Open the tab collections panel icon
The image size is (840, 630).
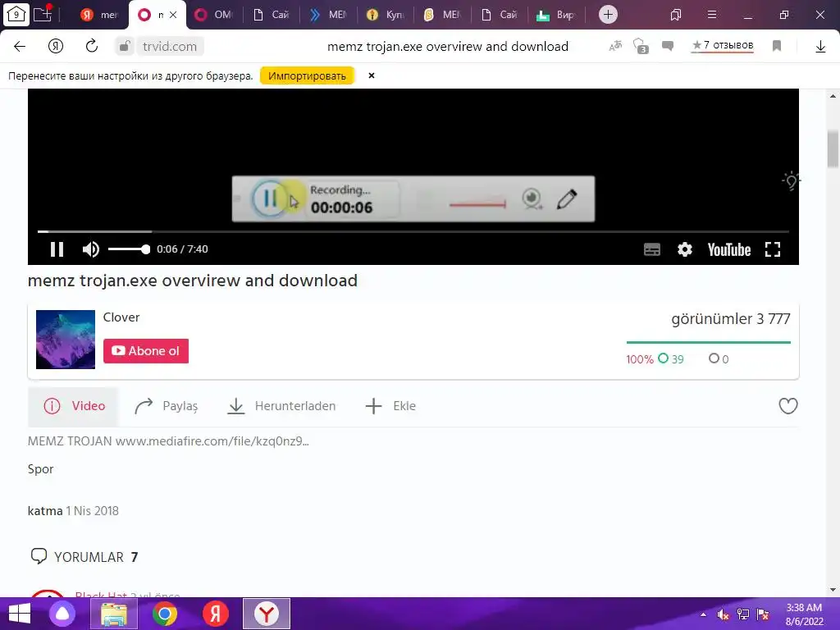point(676,15)
